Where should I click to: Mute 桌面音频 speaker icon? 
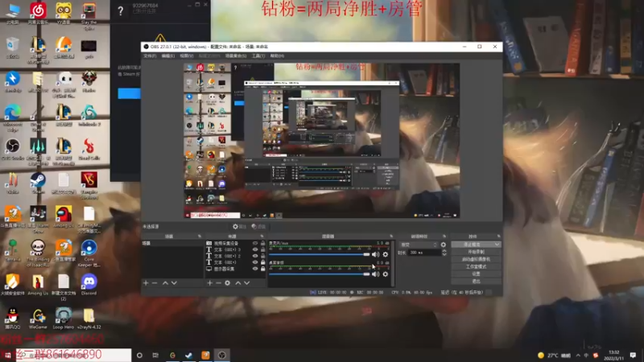(375, 274)
